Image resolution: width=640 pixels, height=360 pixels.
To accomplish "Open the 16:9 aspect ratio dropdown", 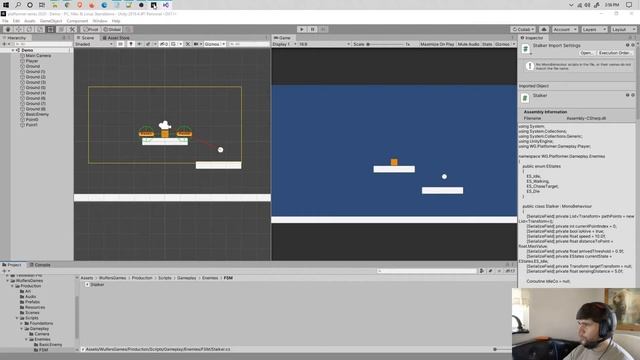I will click(x=324, y=44).
